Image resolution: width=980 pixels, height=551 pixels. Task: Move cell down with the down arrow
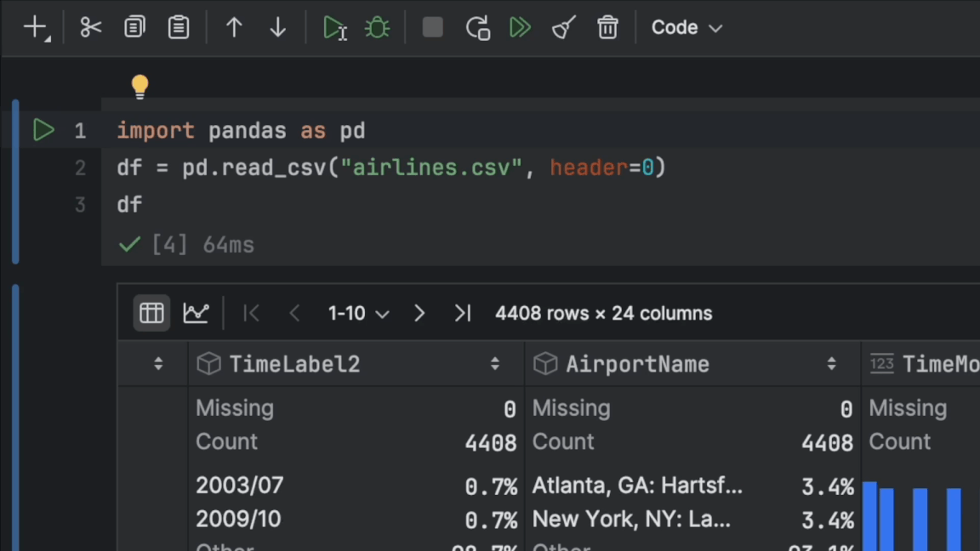coord(278,27)
